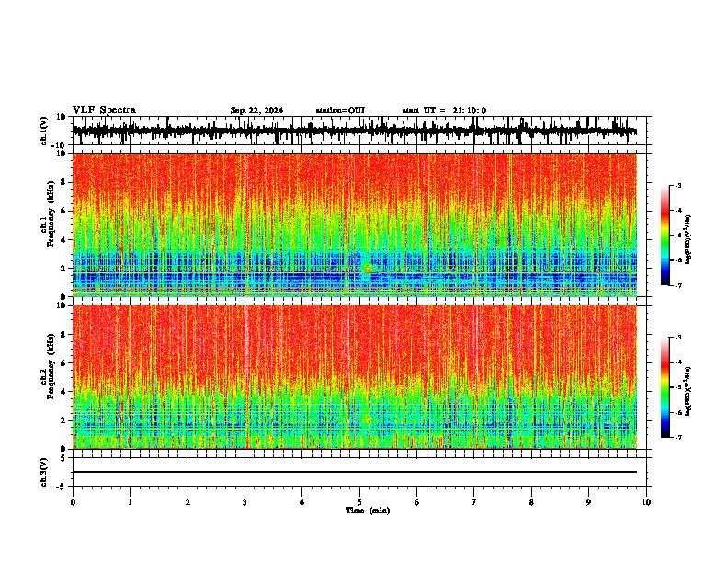Click the "-7" label on ch.2 color scale
The image size is (728, 563).
[678, 437]
